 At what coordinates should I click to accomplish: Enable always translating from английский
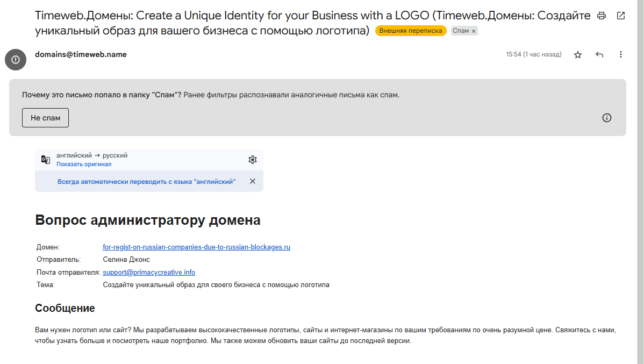click(147, 182)
